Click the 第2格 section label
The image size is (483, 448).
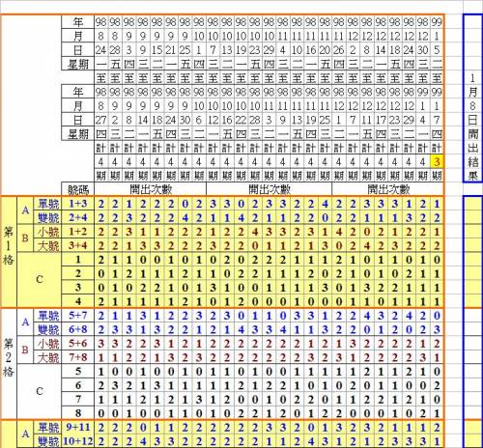pos(9,358)
